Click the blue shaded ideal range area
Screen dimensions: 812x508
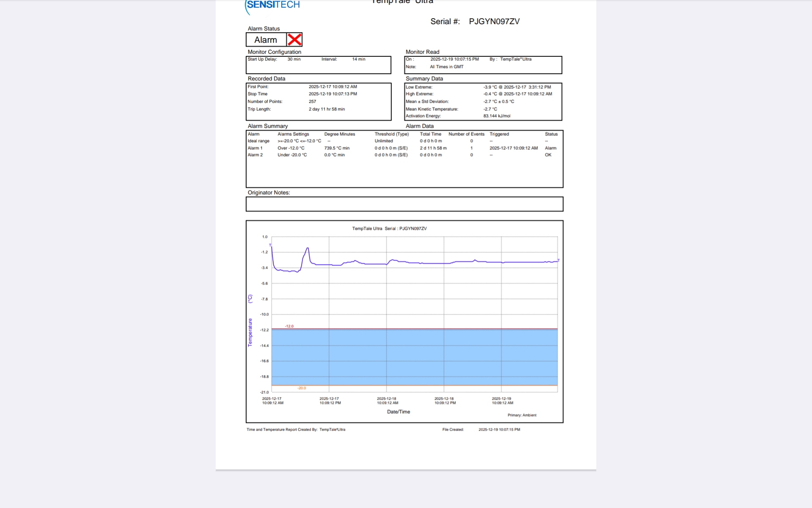pos(414,358)
